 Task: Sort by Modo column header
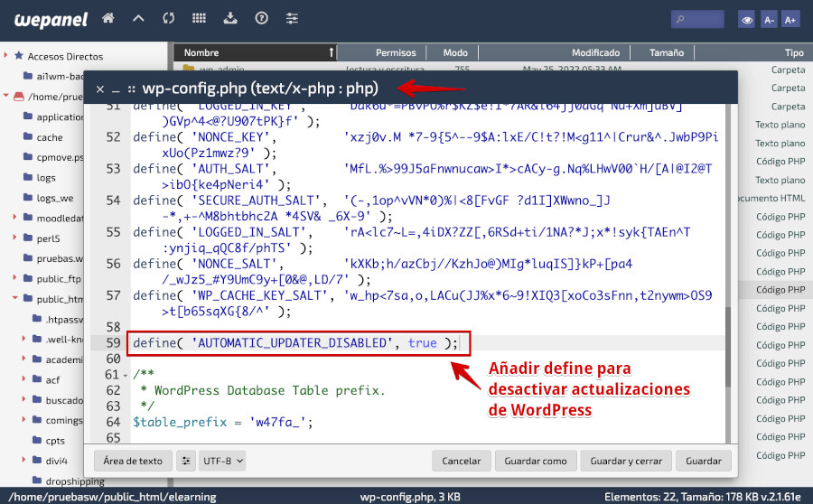(x=454, y=52)
